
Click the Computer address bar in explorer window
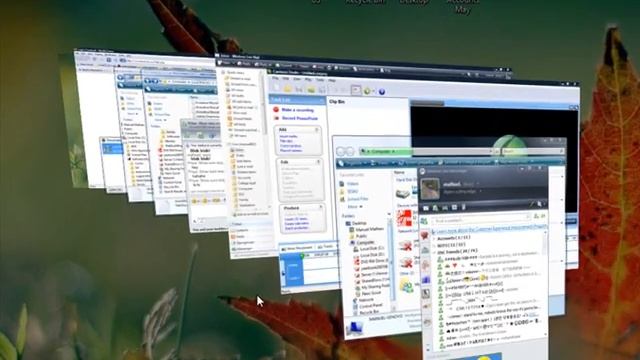[427, 151]
